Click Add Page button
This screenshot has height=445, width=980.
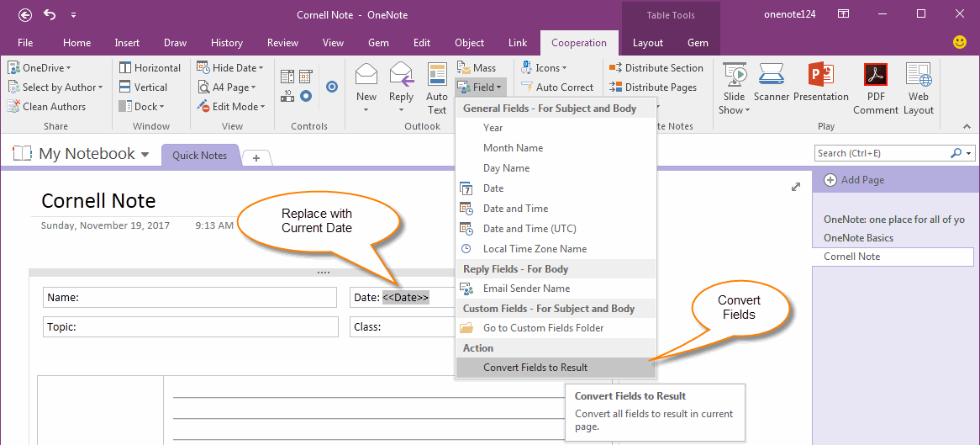855,180
